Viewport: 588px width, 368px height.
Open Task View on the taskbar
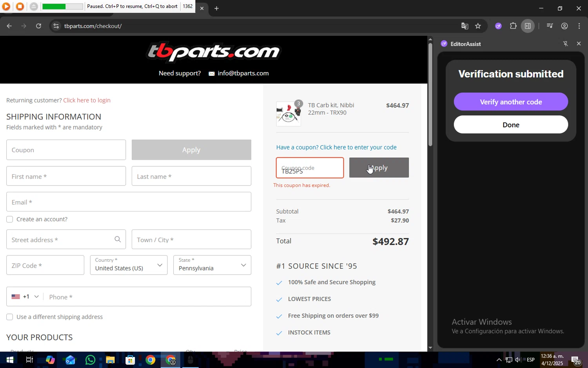[x=29, y=360]
